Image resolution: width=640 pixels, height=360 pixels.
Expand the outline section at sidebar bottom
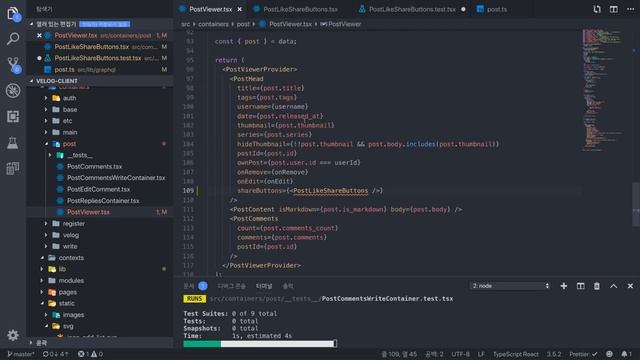tap(99, 342)
